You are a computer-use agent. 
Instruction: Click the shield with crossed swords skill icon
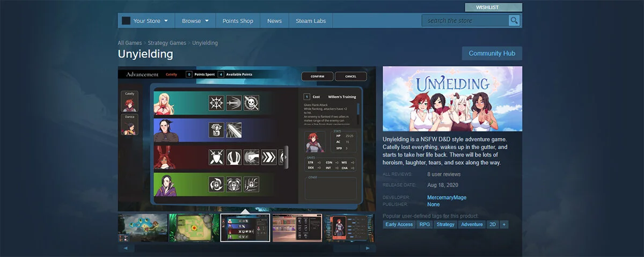[217, 157]
